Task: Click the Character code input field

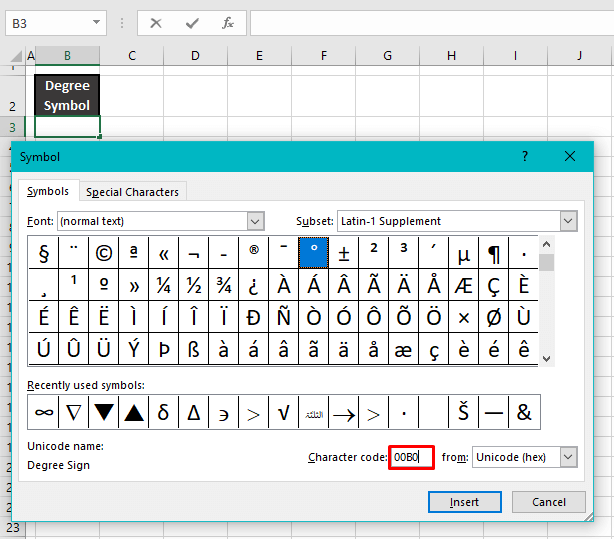Action: [411, 457]
